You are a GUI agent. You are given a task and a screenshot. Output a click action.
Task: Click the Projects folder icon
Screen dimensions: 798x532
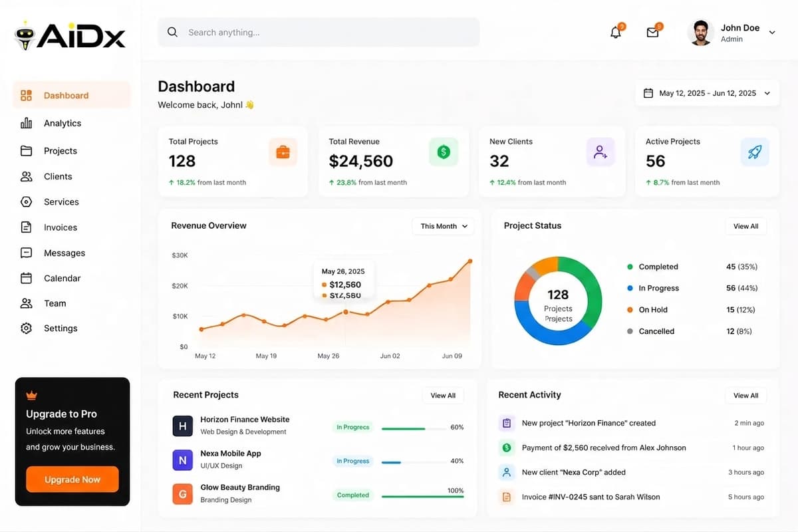coord(27,151)
